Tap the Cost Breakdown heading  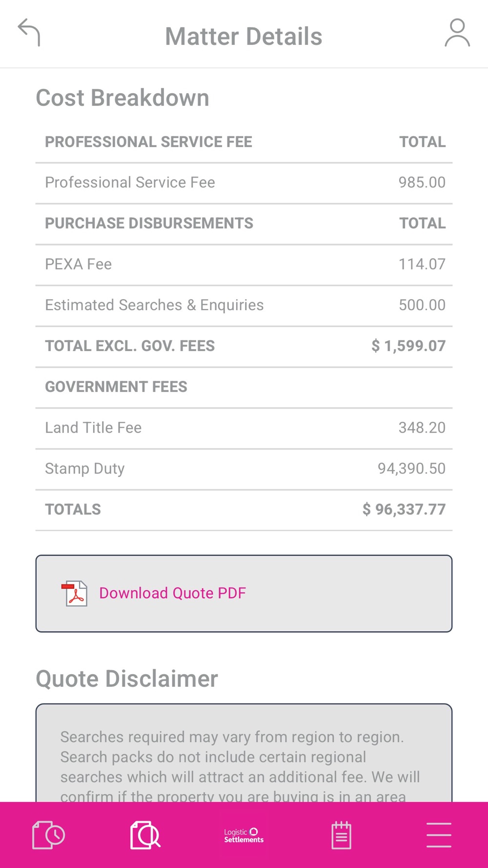[x=122, y=98]
